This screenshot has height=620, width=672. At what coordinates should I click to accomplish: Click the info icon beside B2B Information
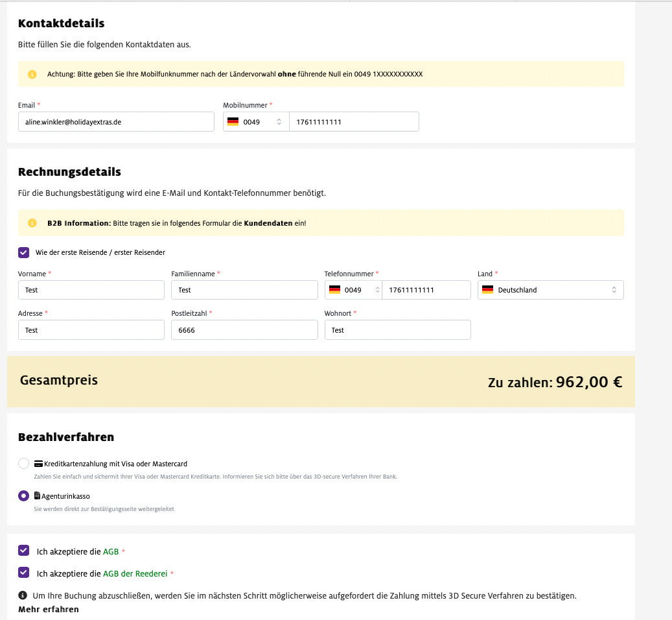coord(32,223)
